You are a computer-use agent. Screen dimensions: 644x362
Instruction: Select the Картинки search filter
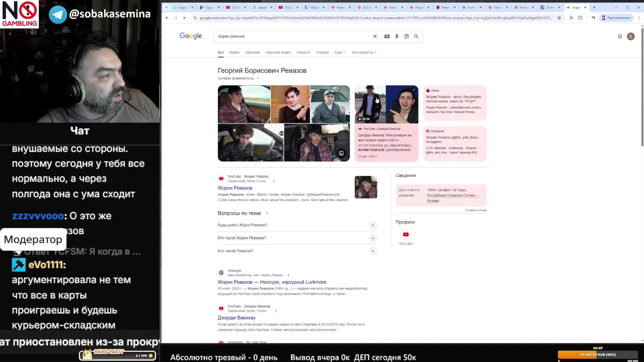click(253, 52)
